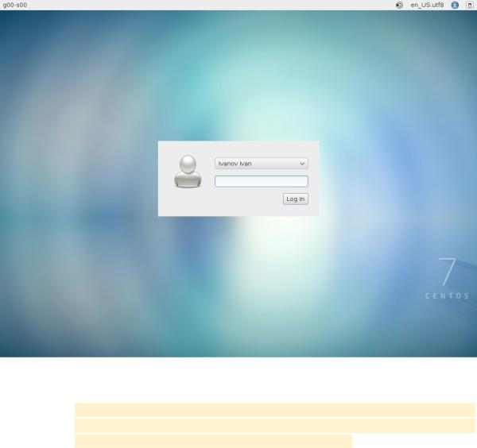Open the accessibility options icon
Screen dimensions: 477x448
(455, 6)
